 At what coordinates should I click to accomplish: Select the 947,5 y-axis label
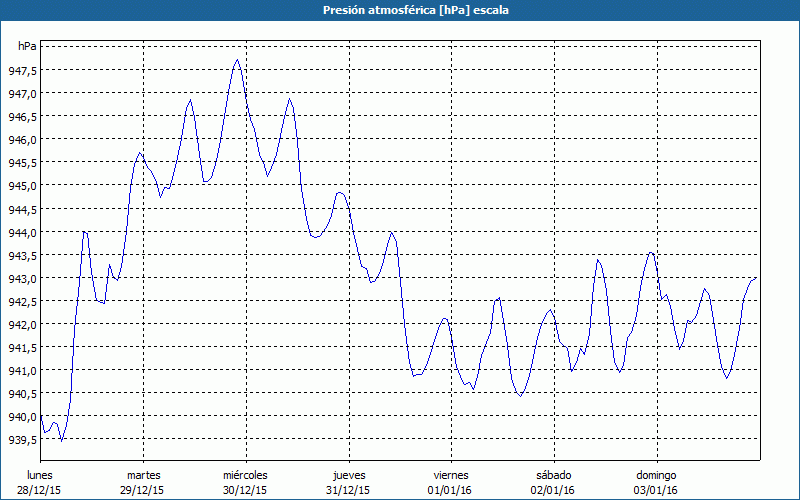tap(21, 70)
